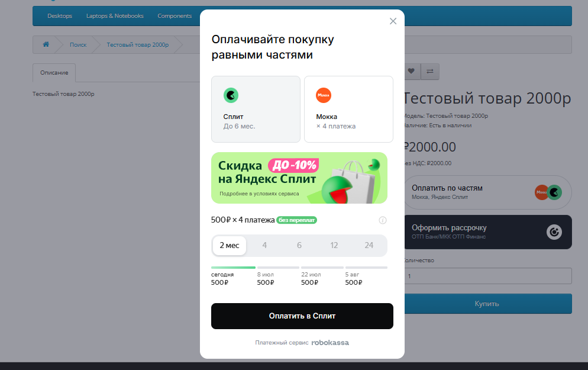The height and width of the screenshot is (370, 588).
Task: Click Оплатить по частям button
Action: coord(487,192)
